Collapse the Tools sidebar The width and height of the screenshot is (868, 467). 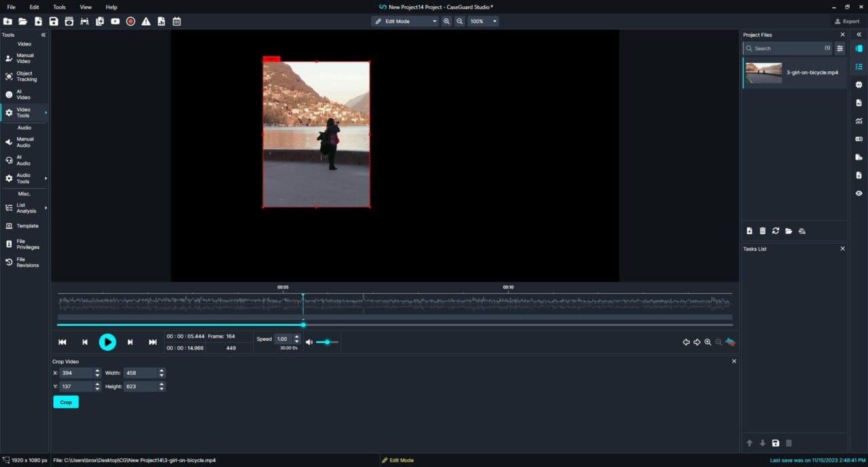43,34
